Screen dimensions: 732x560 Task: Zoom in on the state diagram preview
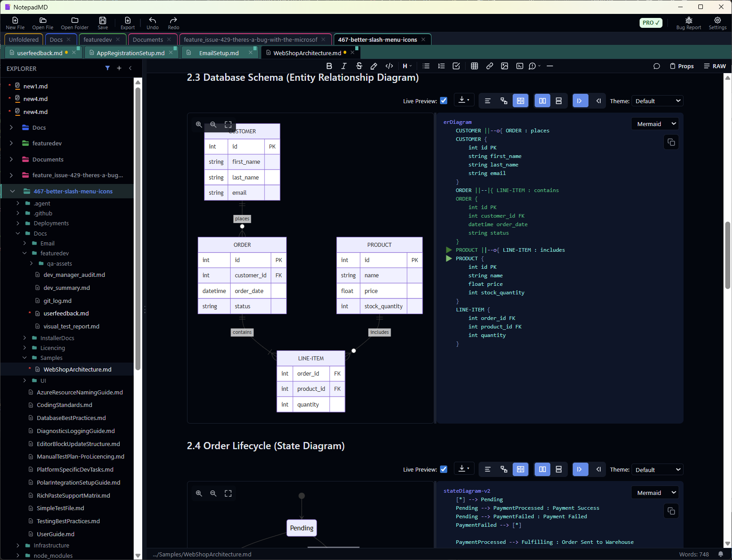[x=199, y=493]
